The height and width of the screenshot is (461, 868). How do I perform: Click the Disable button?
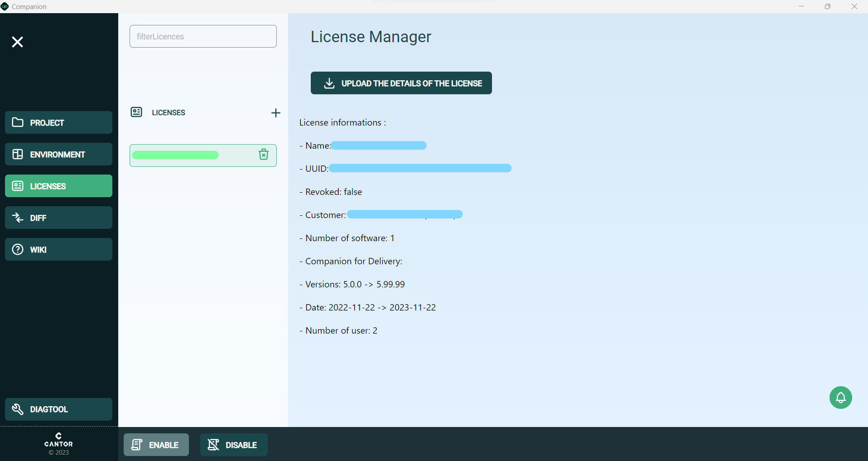pyautogui.click(x=234, y=445)
